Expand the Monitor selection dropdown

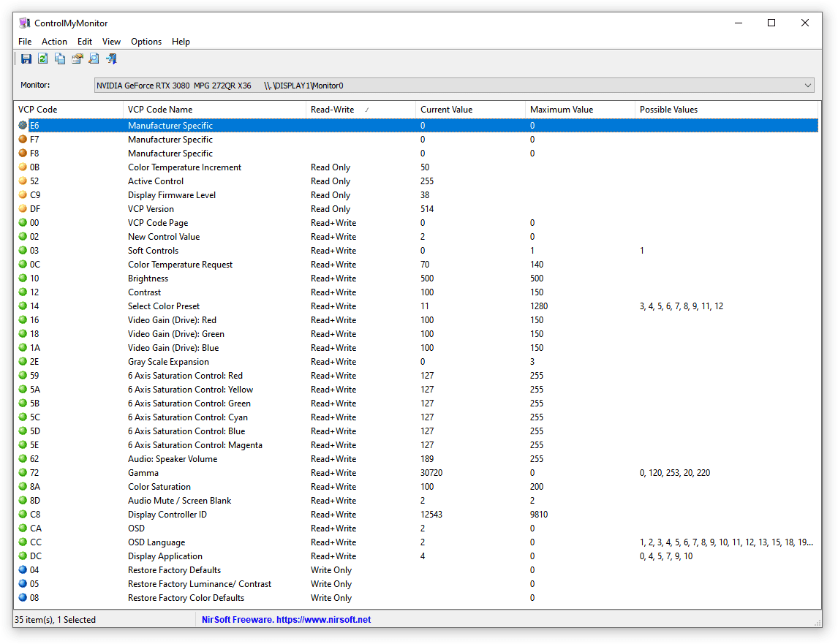(x=807, y=86)
